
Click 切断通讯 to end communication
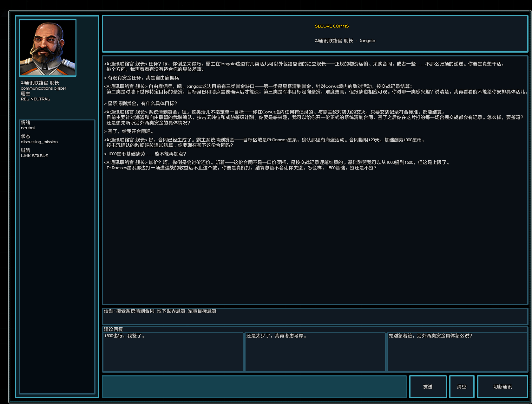502,387
